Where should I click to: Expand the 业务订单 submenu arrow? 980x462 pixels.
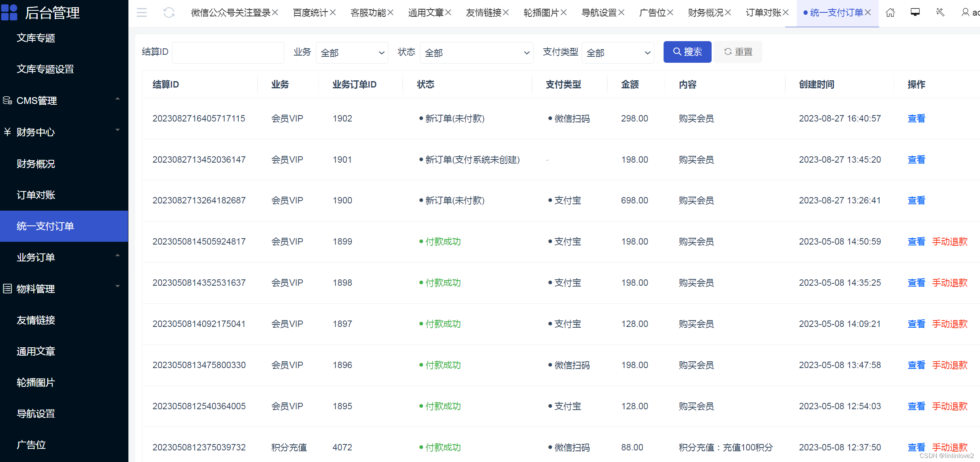pos(118,255)
